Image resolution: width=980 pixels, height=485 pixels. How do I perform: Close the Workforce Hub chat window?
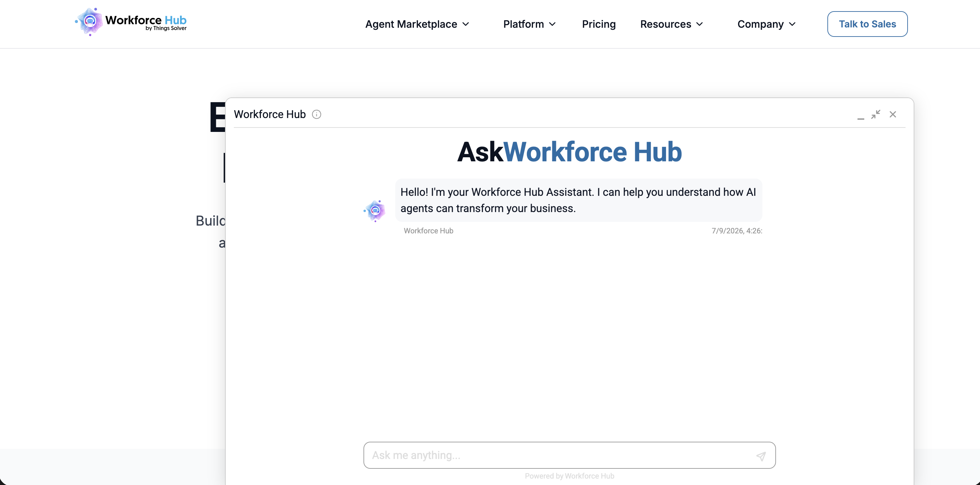click(x=893, y=114)
